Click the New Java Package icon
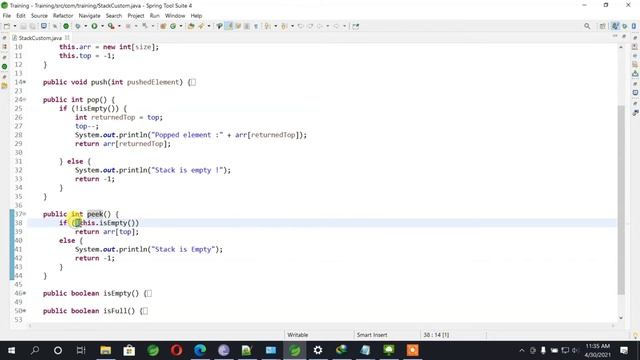640x360 pixels. point(163,26)
